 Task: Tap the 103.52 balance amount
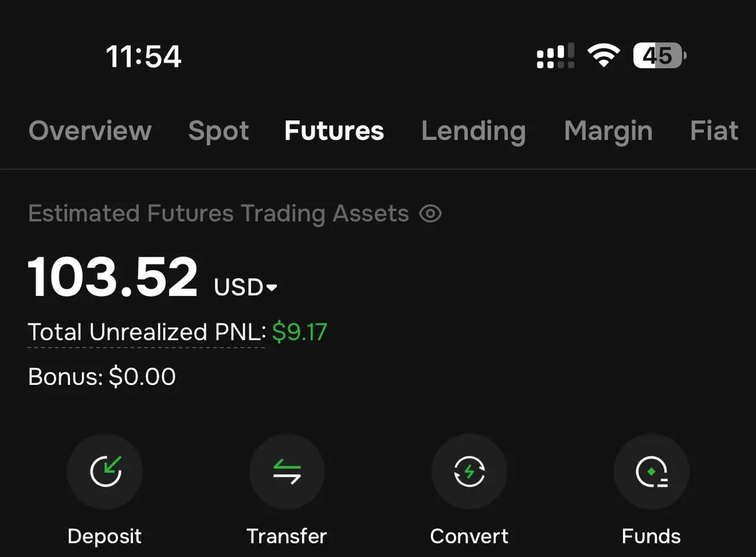113,278
